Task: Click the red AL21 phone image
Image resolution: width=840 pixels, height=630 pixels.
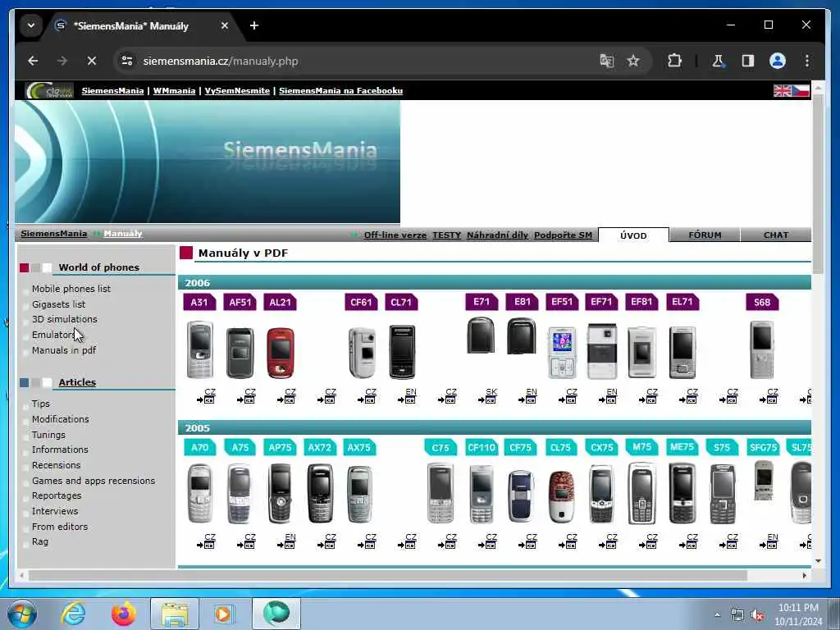Action: coord(281,353)
